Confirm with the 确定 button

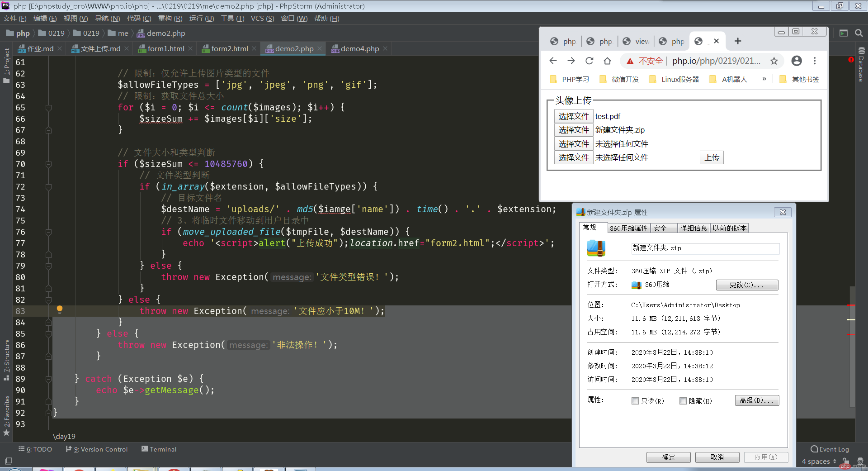pos(668,457)
